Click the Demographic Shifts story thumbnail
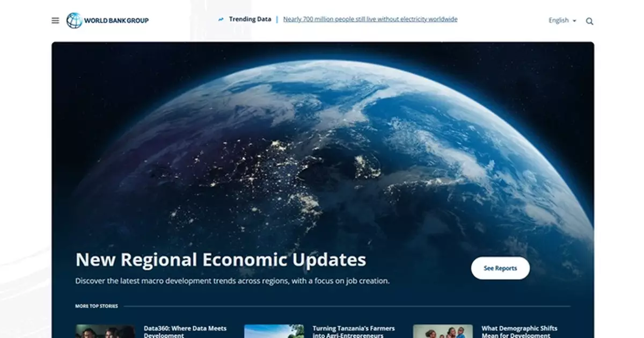 click(x=443, y=331)
